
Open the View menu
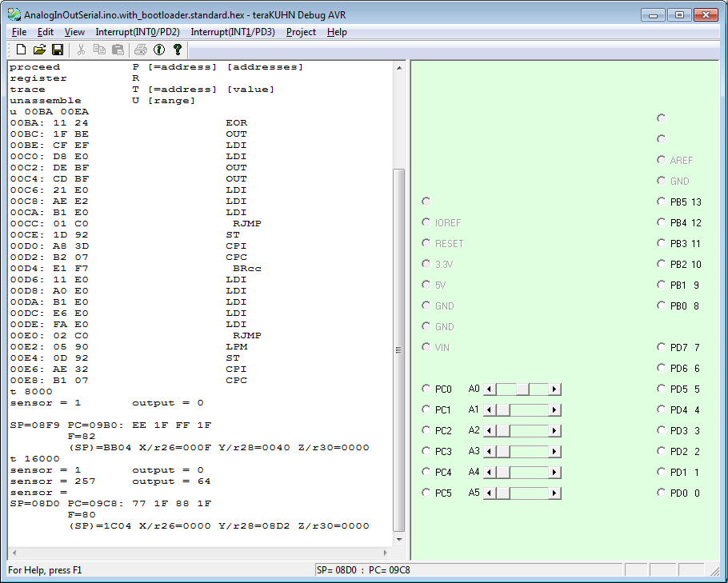click(x=74, y=32)
